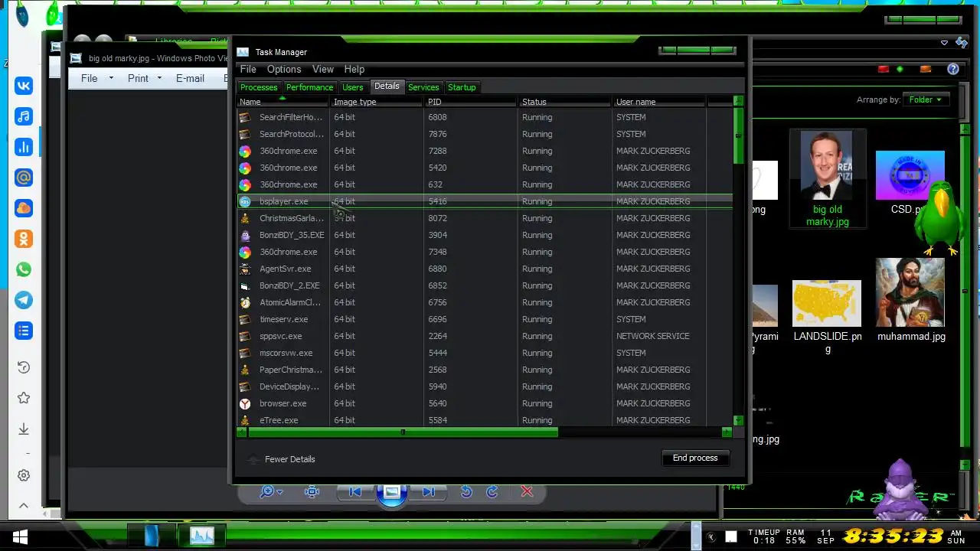Click the End process button

coord(695,458)
